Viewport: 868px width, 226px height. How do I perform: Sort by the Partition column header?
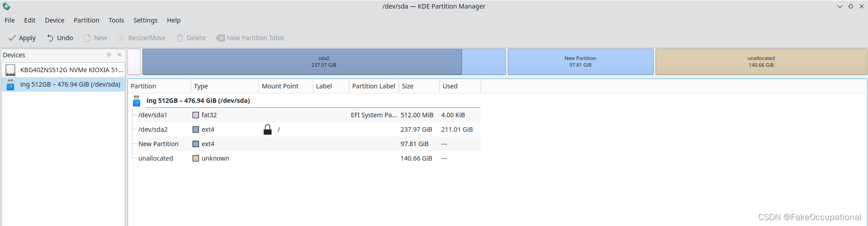pos(160,86)
